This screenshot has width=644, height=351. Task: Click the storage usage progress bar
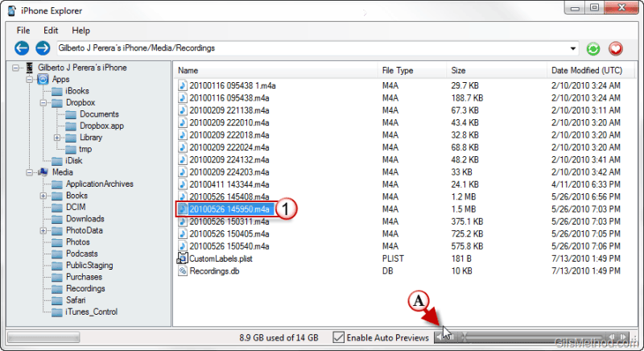[x=43, y=337]
